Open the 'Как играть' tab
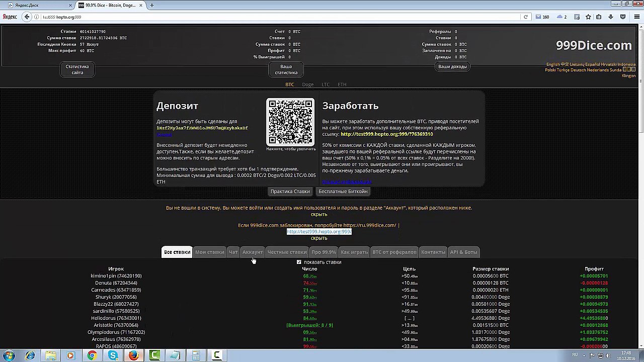 [354, 252]
